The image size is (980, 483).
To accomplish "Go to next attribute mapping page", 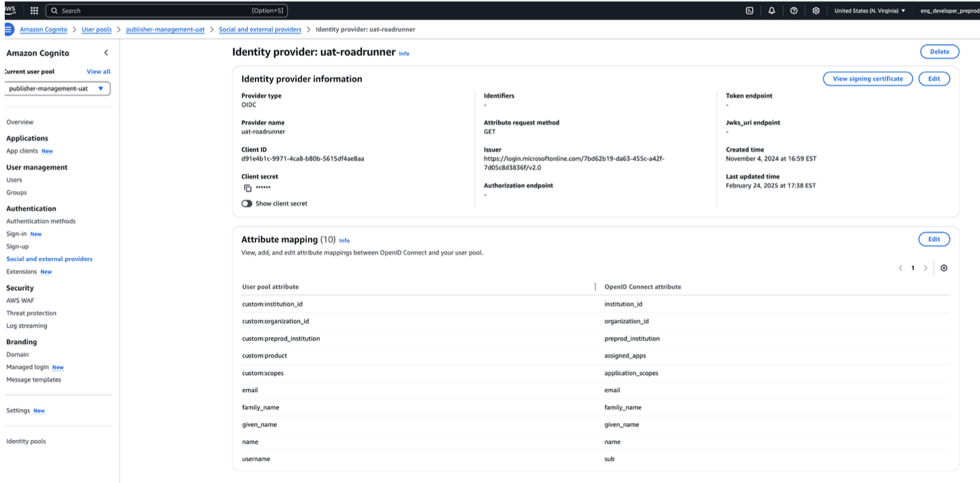I will [925, 268].
